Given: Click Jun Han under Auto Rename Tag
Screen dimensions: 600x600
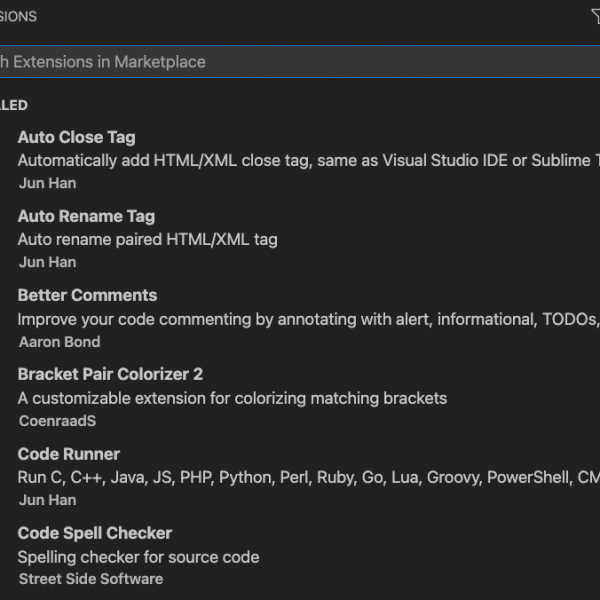Looking at the screenshot, I should pos(47,262).
